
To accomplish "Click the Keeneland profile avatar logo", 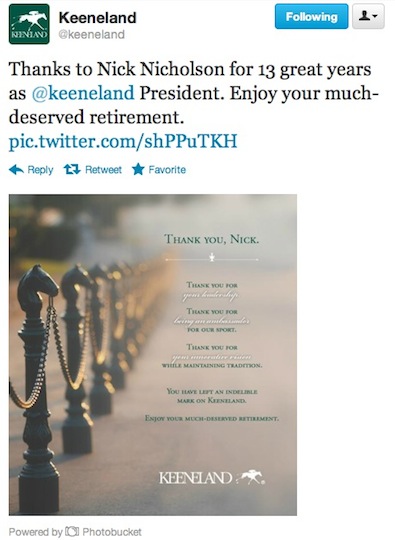I will click(x=29, y=24).
